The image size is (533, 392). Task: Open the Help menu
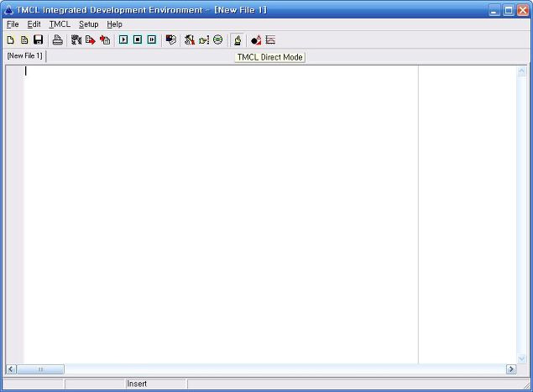point(114,24)
